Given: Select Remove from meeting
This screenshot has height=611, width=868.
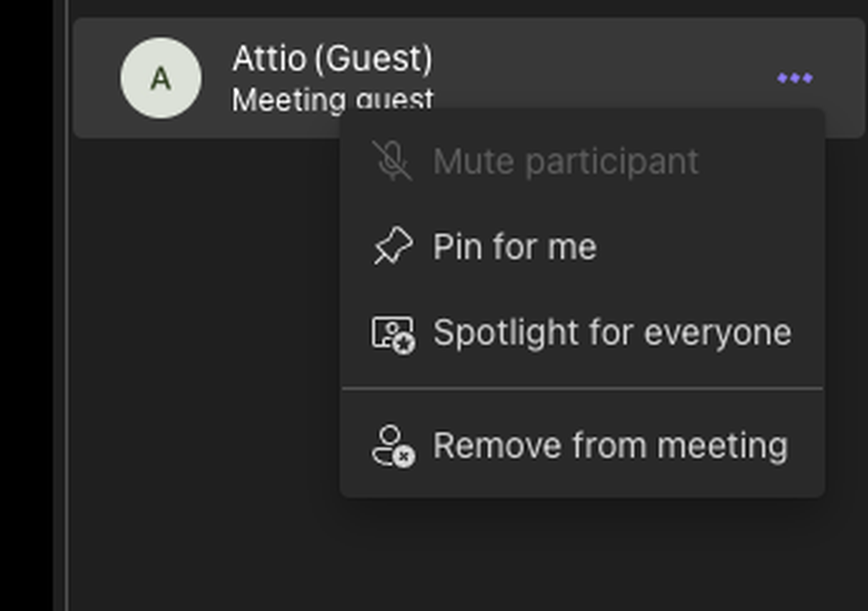Looking at the screenshot, I should [x=610, y=446].
